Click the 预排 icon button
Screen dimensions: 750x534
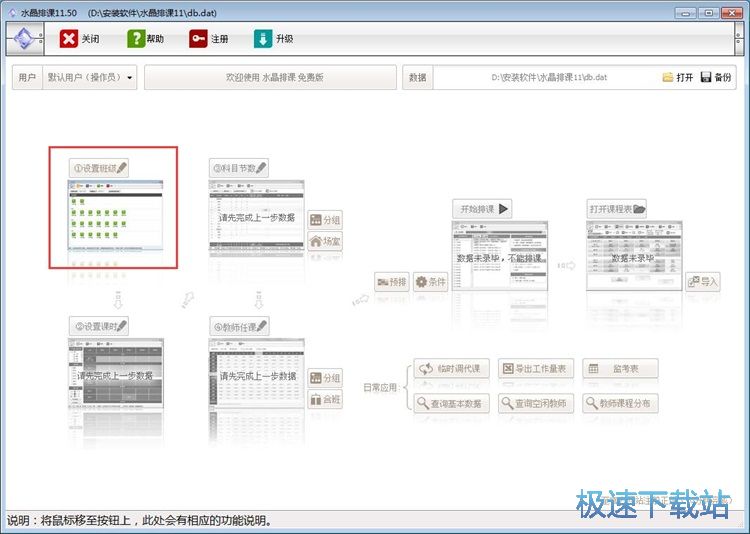tap(392, 282)
